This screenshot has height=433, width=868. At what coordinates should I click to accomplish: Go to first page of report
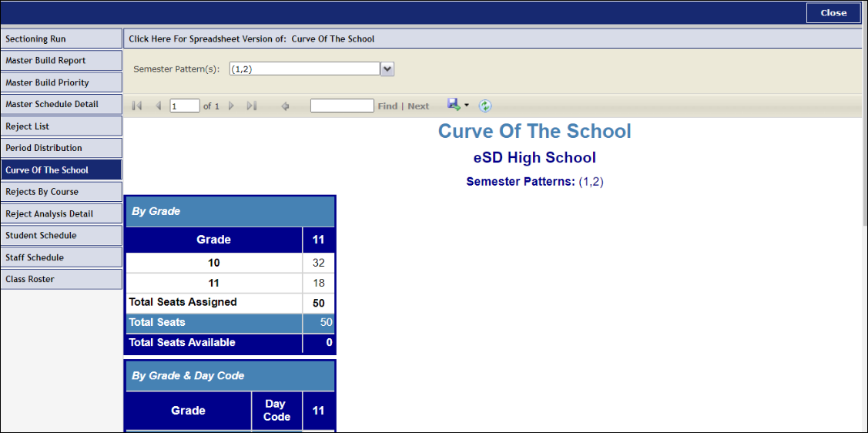click(x=137, y=106)
